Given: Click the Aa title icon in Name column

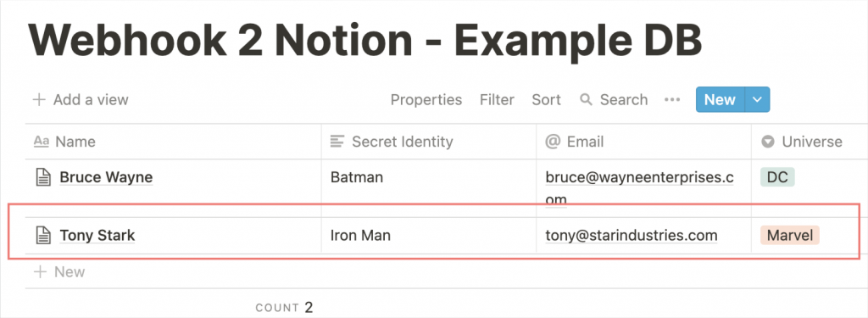Looking at the screenshot, I should 42,142.
